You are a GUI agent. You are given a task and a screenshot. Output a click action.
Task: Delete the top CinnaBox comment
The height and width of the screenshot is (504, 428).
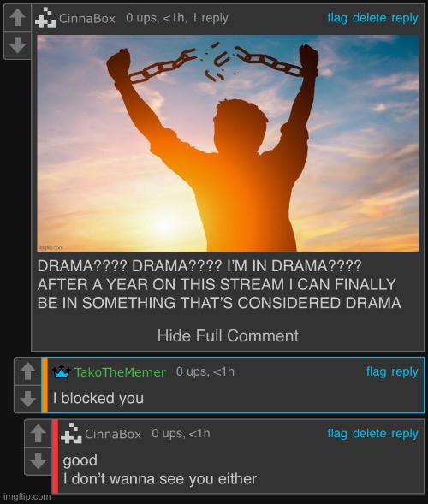369,18
